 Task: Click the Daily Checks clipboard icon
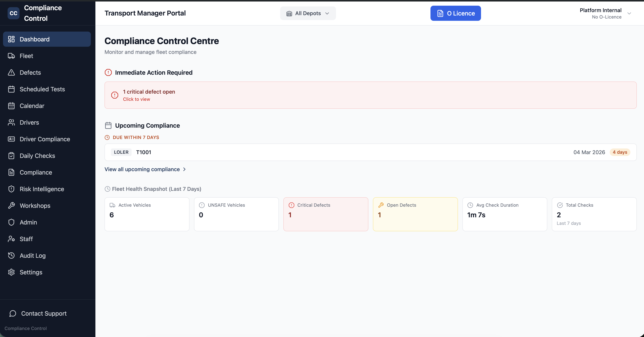pyautogui.click(x=11, y=156)
